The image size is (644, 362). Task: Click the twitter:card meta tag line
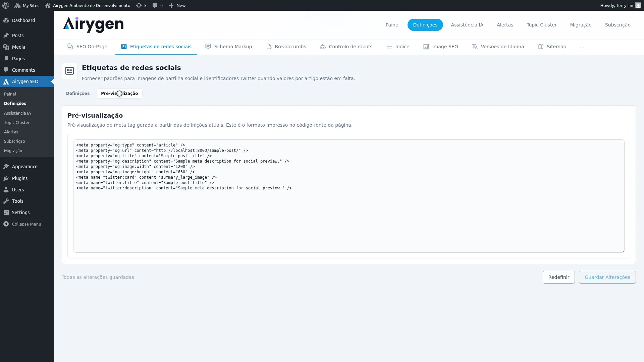[x=146, y=177]
